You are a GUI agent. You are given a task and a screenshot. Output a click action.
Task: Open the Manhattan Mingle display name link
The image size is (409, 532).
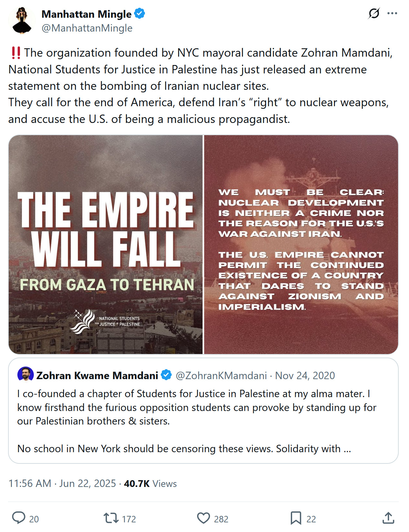coord(86,14)
